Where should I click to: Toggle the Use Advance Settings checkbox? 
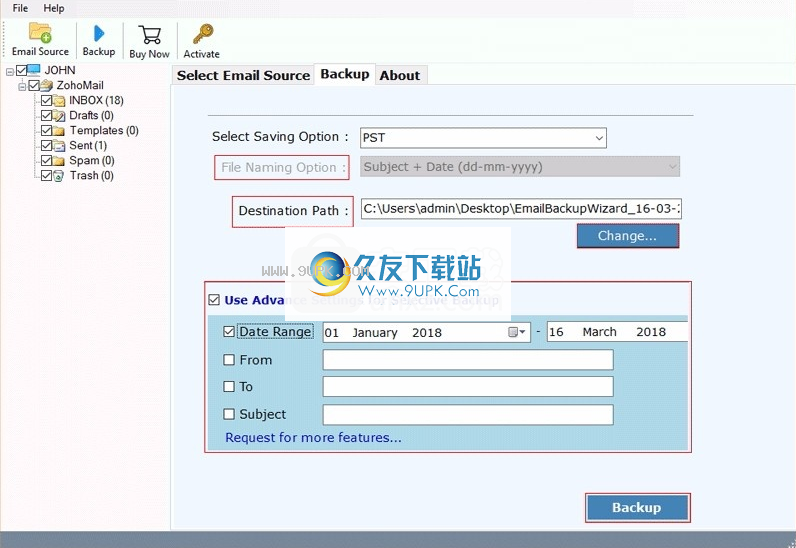[x=214, y=300]
